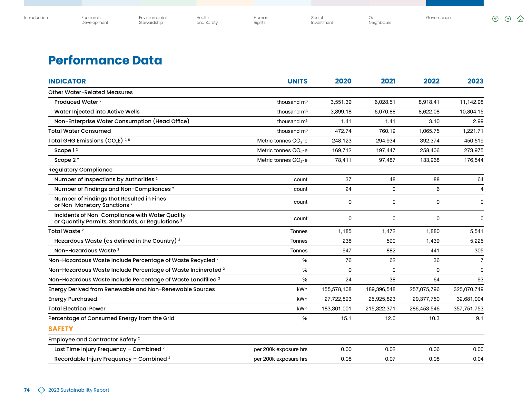
Task: Select the 2021 column header
Action: 388,81
